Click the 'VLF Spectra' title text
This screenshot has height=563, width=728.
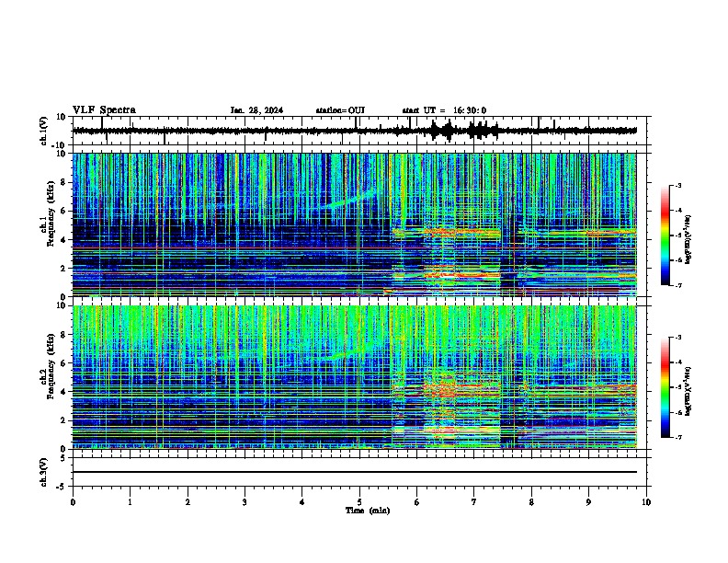(104, 110)
